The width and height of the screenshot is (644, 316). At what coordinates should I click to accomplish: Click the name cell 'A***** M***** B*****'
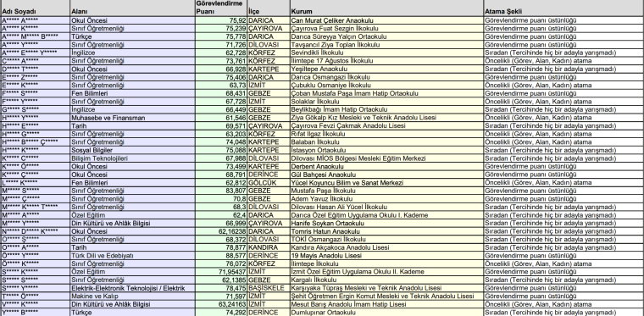(x=35, y=36)
